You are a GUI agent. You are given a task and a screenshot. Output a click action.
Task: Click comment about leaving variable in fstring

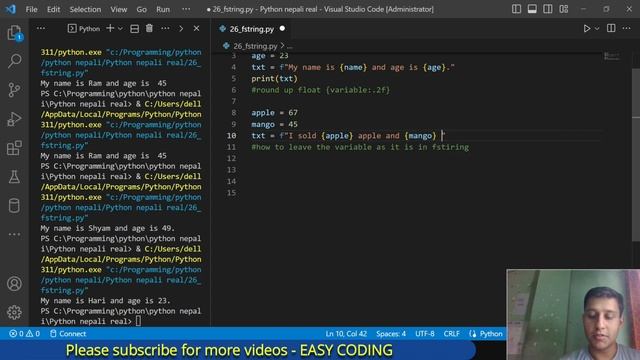click(x=360, y=147)
